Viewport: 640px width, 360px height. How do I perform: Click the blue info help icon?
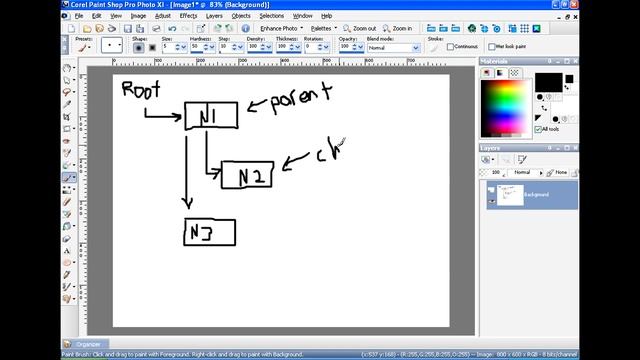tap(245, 28)
